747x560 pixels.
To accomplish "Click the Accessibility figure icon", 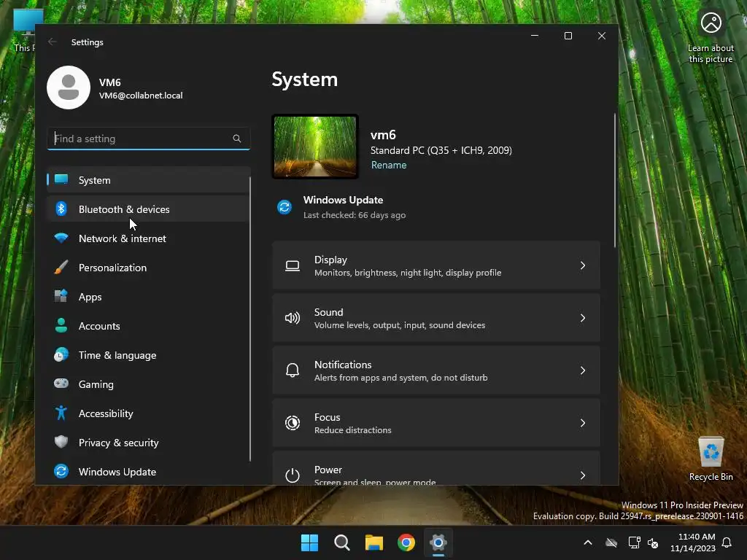I will [61, 413].
